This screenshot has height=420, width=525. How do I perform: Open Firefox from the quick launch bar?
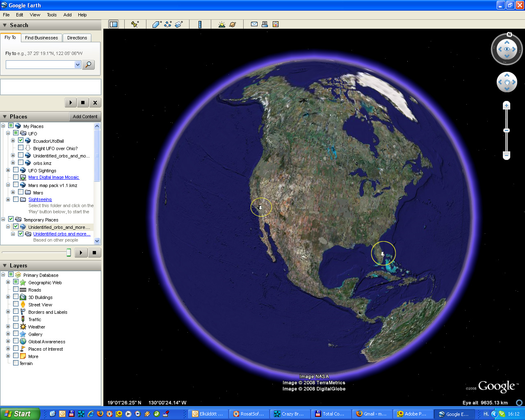[100, 414]
